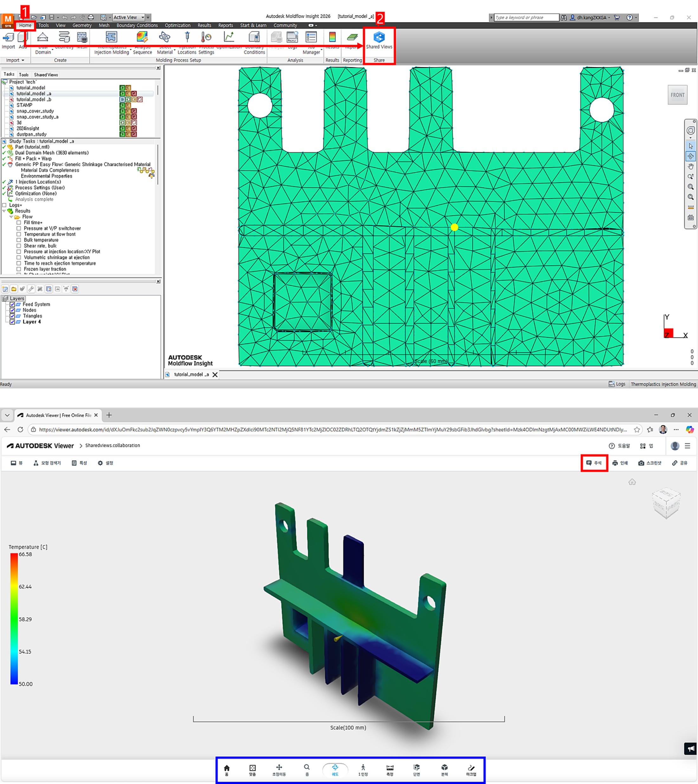
Task: Switch to the Shared Views panel tab
Action: point(46,75)
